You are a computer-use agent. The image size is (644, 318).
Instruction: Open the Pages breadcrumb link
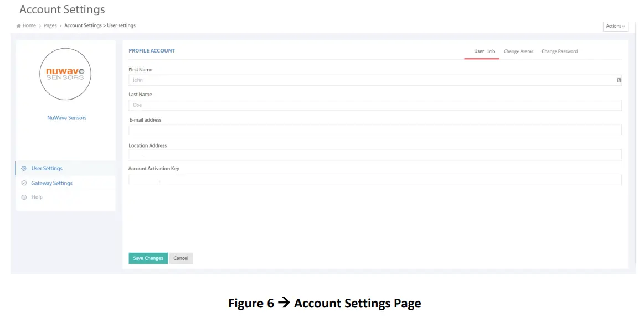tap(50, 25)
